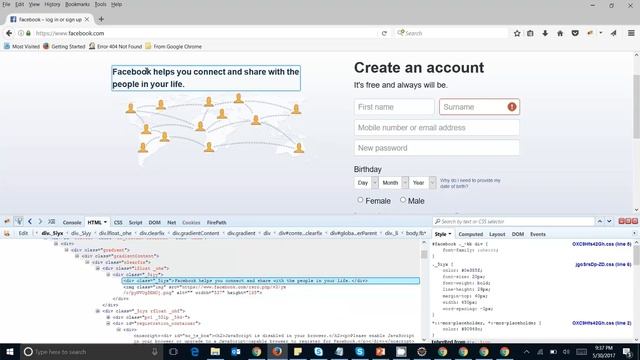Viewport: 640px width, 360px height.
Task: Switch to the Firebug CSS tab
Action: [118, 222]
